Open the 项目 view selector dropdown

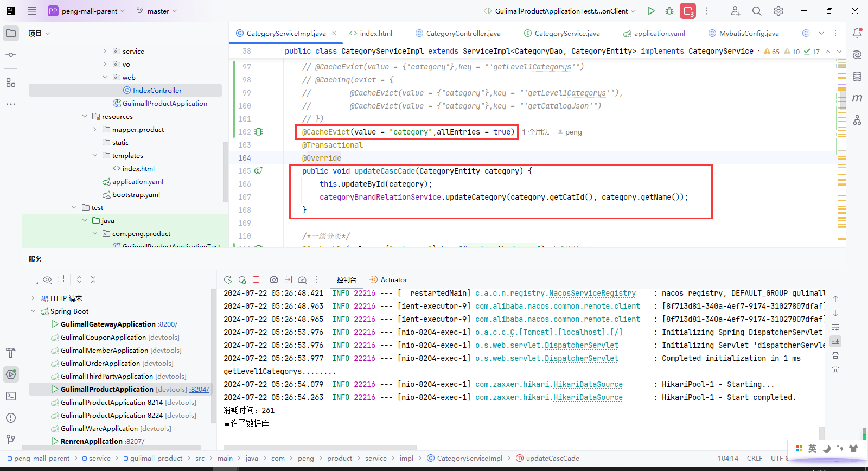tap(40, 33)
